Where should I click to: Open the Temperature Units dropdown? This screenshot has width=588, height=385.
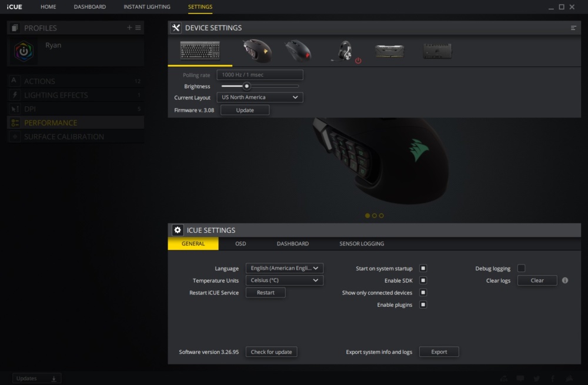(x=285, y=280)
